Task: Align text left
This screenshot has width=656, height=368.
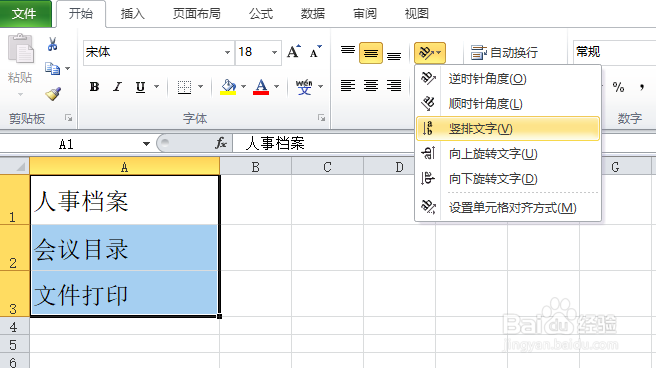Action: click(348, 86)
